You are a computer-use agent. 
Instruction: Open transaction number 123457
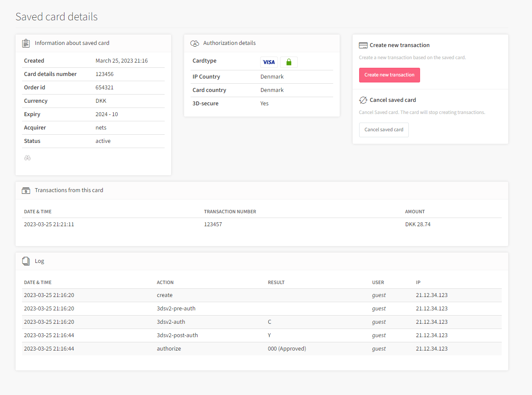[x=213, y=224]
